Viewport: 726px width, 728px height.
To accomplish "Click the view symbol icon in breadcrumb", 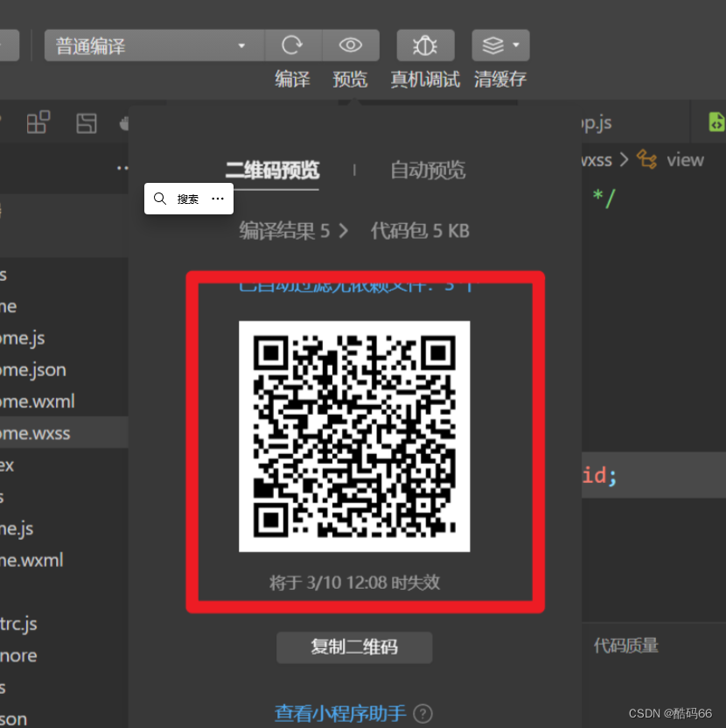I will [x=646, y=160].
